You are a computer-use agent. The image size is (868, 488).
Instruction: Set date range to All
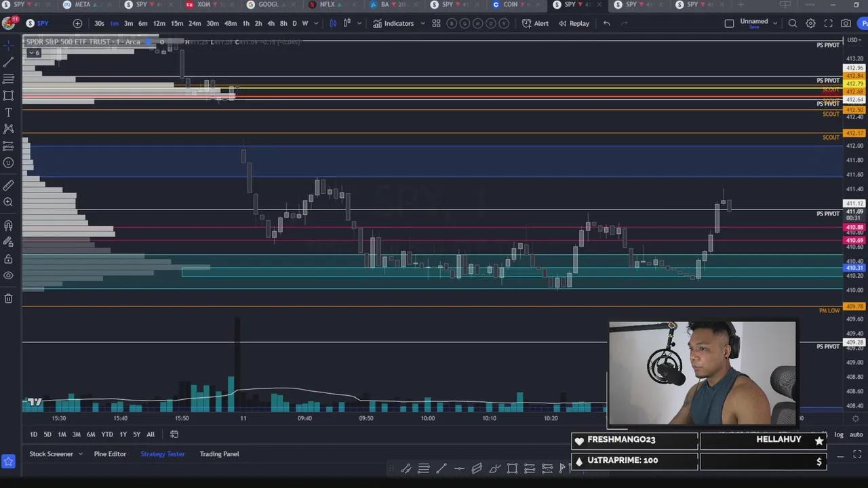point(151,434)
